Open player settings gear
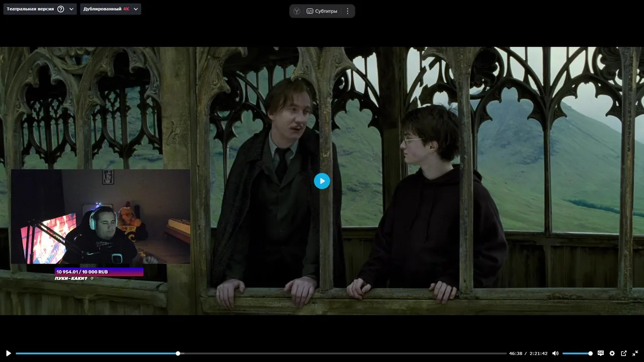Viewport: 644px width, 362px height. [x=612, y=353]
